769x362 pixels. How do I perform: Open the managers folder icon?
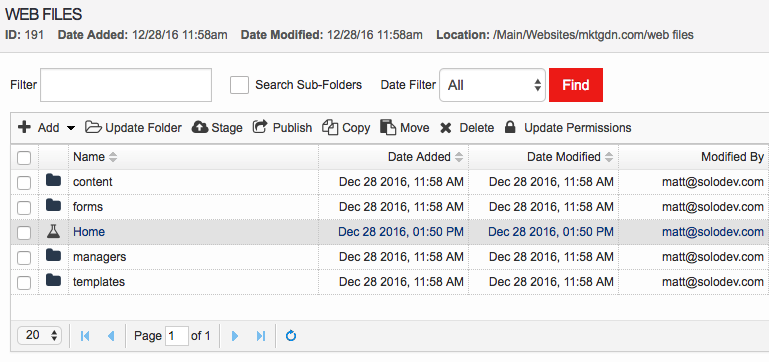click(x=53, y=256)
